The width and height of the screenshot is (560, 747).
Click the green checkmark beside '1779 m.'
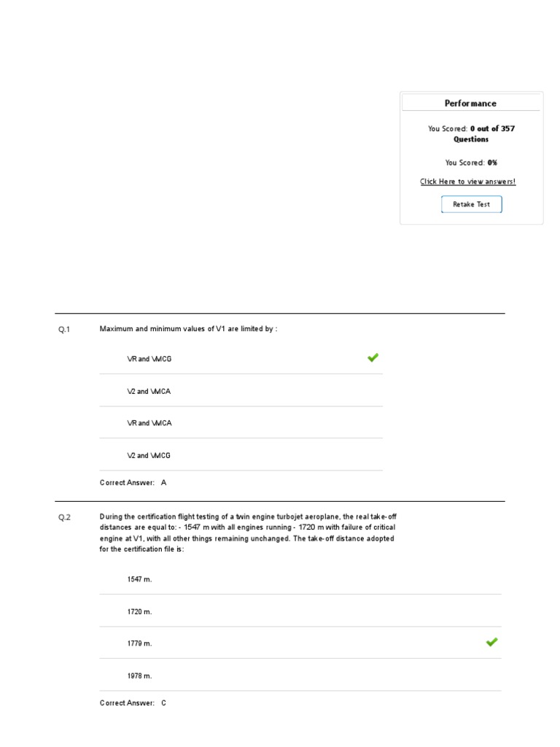[491, 642]
